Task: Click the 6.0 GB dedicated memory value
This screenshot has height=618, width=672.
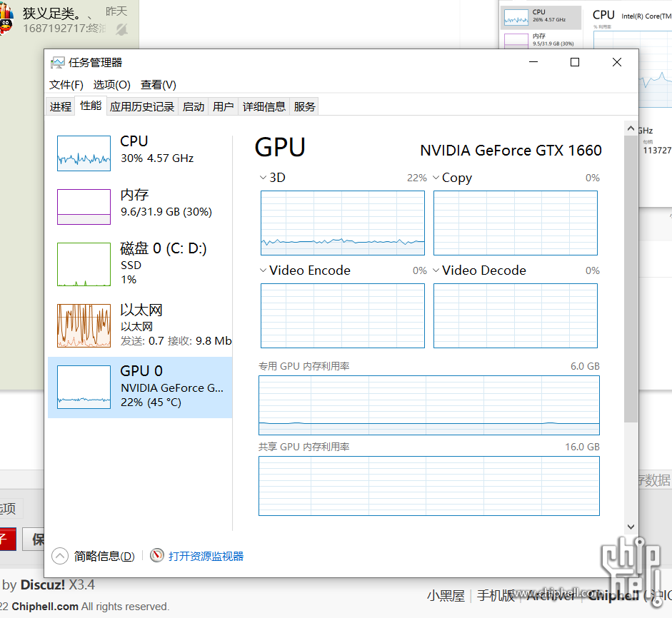Action: [x=585, y=366]
